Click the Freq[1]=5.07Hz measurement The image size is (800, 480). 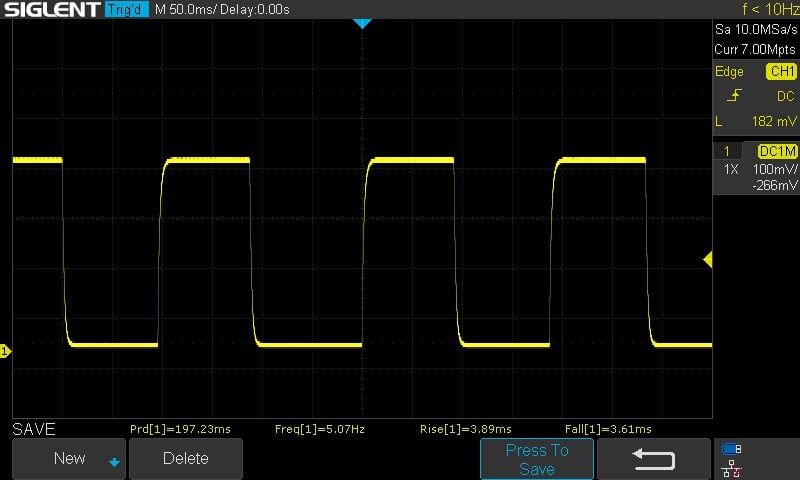pyautogui.click(x=320, y=430)
